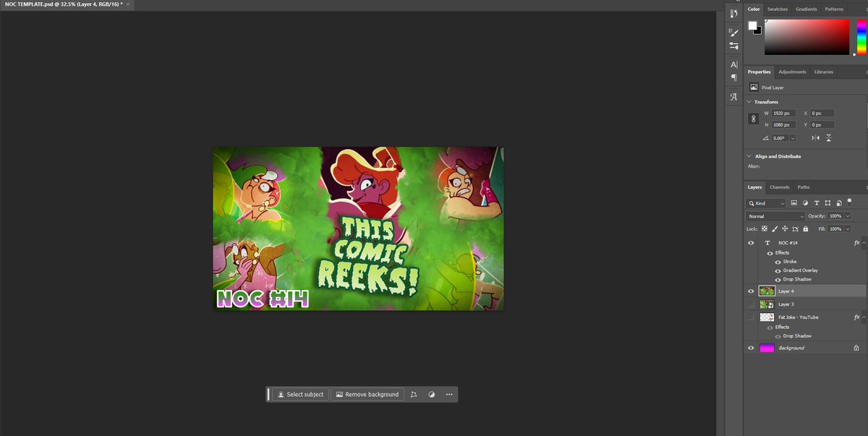
Task: Click the Select subject button
Action: 299,394
